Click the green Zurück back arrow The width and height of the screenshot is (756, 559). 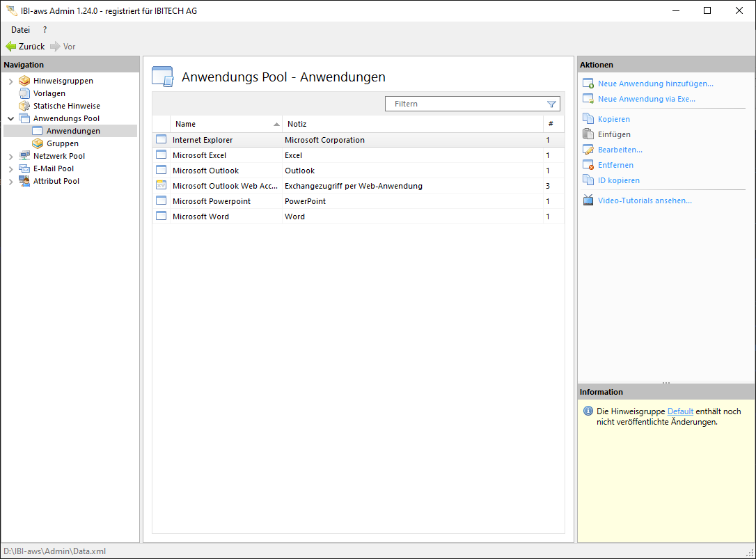(x=10, y=47)
